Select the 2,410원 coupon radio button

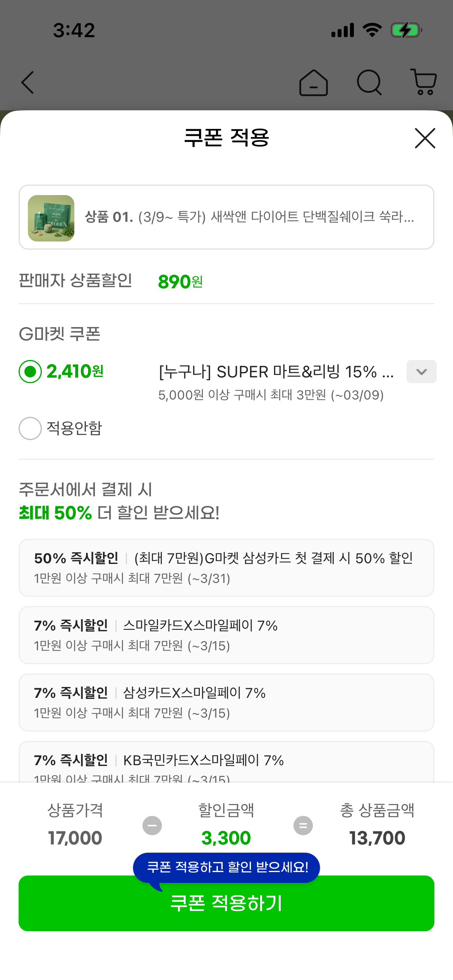(x=30, y=372)
